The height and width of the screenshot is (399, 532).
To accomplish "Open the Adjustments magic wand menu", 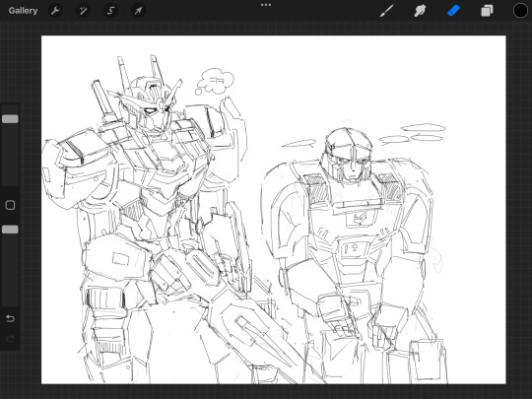I will point(83,11).
